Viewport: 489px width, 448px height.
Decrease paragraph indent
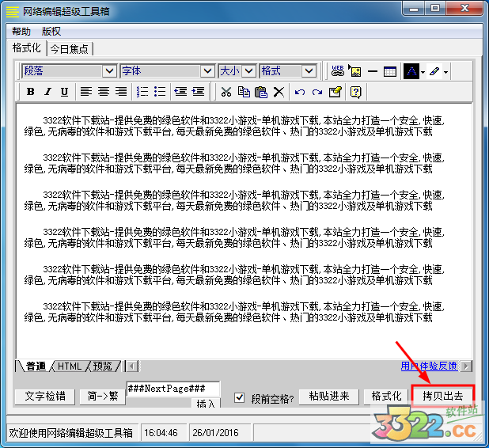click(180, 92)
